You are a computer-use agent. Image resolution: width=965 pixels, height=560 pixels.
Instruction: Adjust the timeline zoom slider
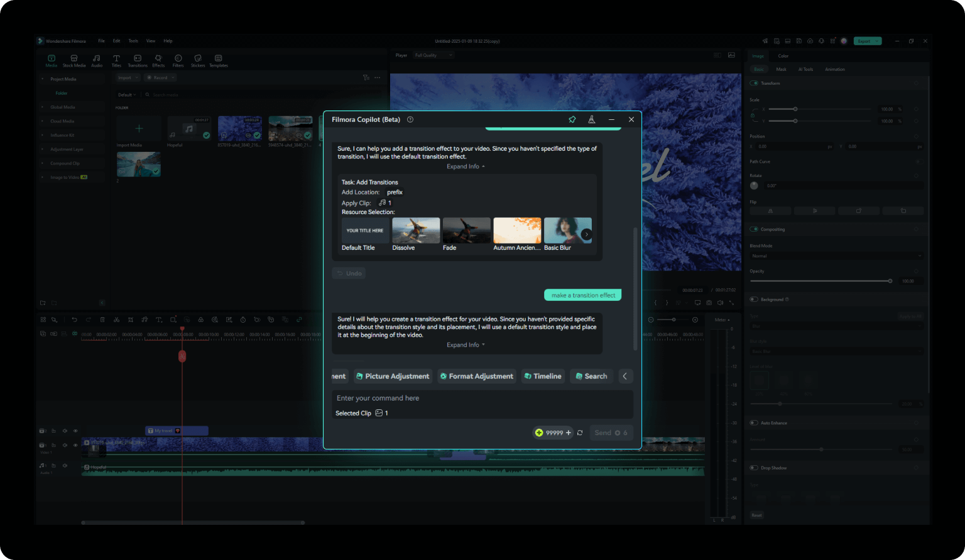tap(673, 320)
